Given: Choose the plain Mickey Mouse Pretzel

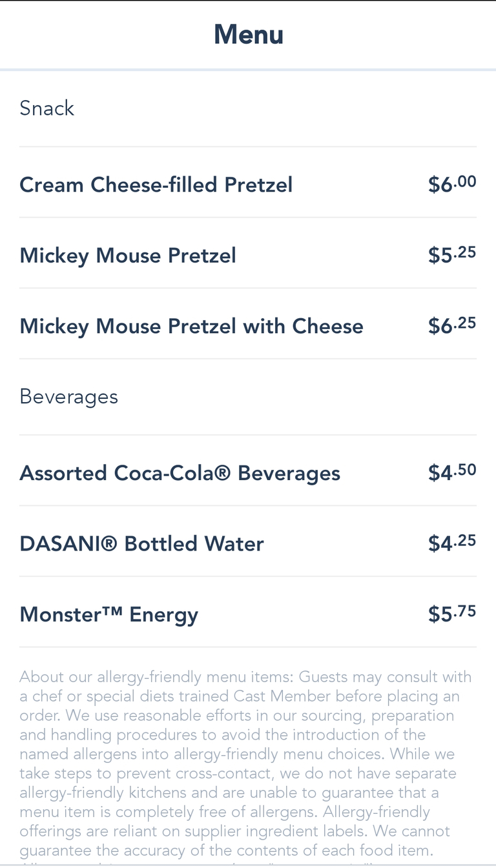Looking at the screenshot, I should pos(128,256).
